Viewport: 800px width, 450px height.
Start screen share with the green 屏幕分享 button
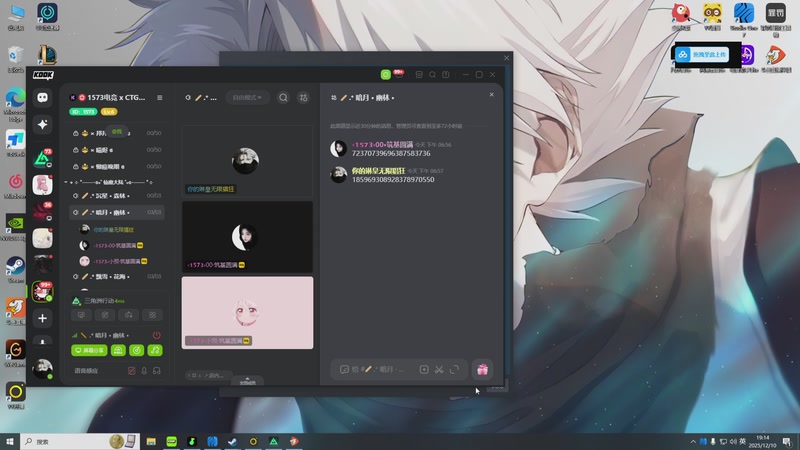89,351
